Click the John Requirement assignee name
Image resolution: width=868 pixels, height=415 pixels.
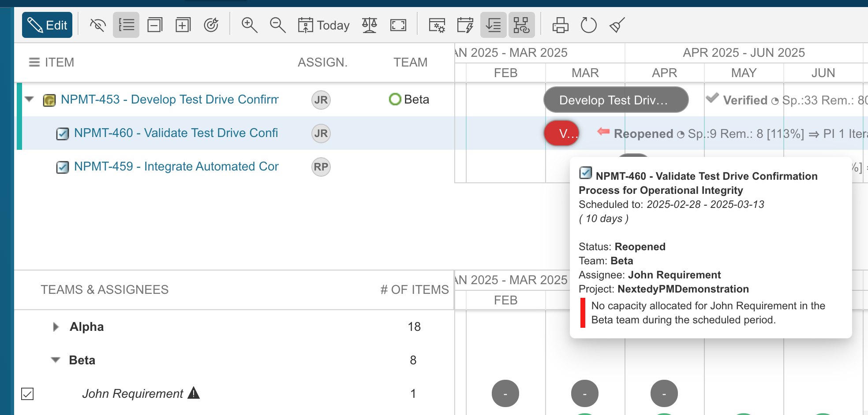[x=132, y=393]
